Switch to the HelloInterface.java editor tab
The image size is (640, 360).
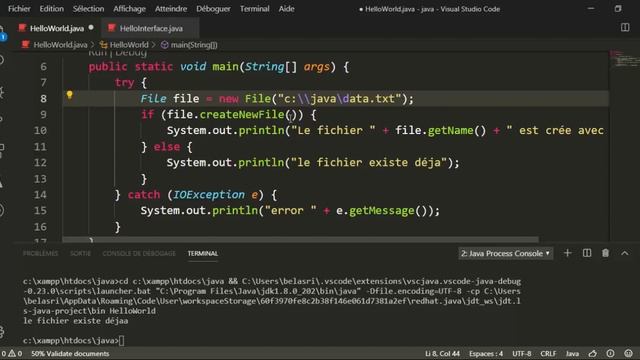[151, 28]
